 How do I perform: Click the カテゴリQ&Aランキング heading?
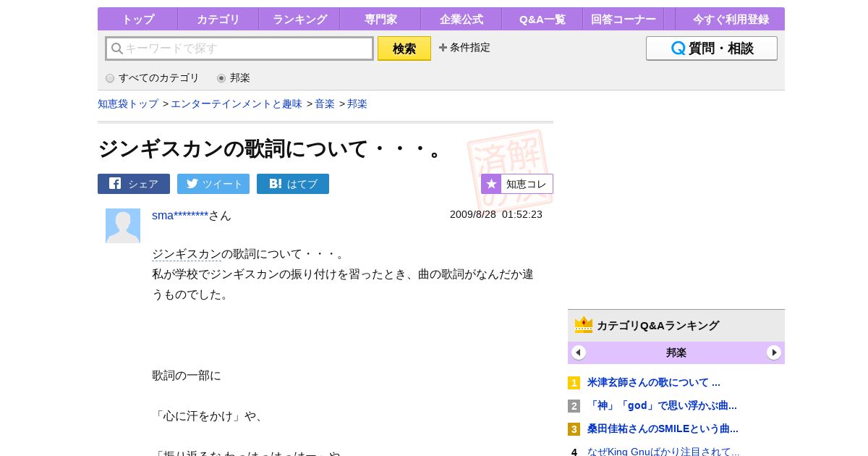[x=658, y=326]
